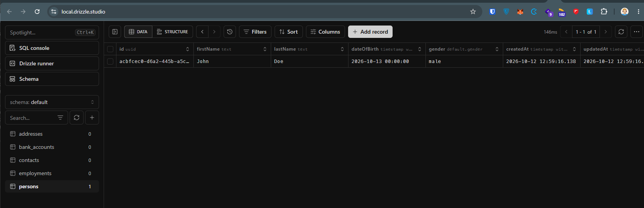
Task: Go to next history arrow in toolbar
Action: (x=214, y=32)
